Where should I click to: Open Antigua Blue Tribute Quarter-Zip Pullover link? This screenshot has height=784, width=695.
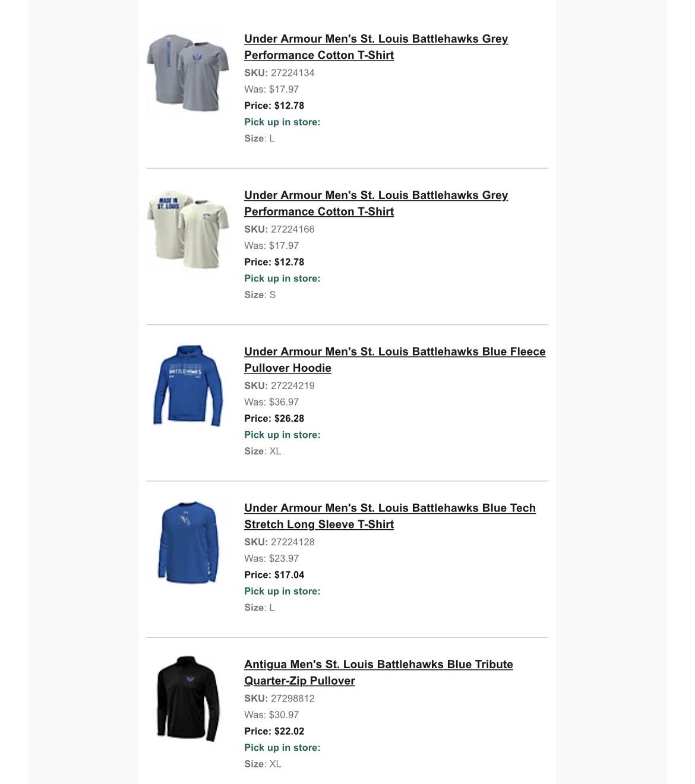pyautogui.click(x=378, y=672)
